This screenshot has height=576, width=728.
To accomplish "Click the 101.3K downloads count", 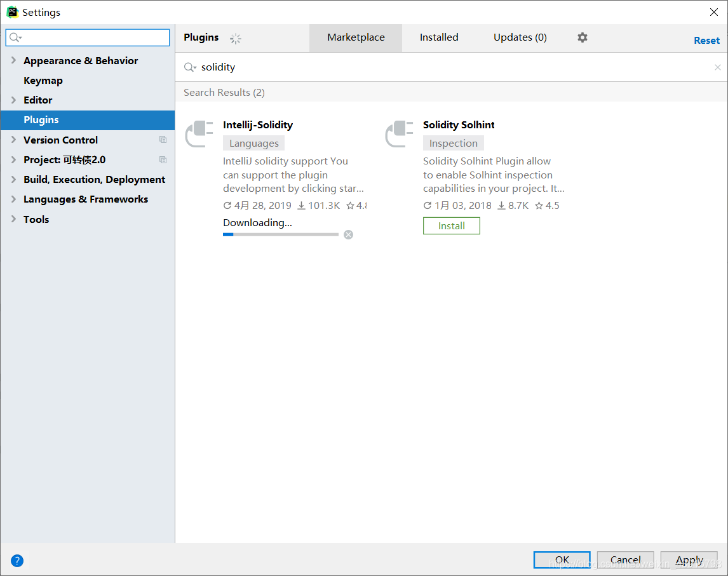I will coord(319,206).
